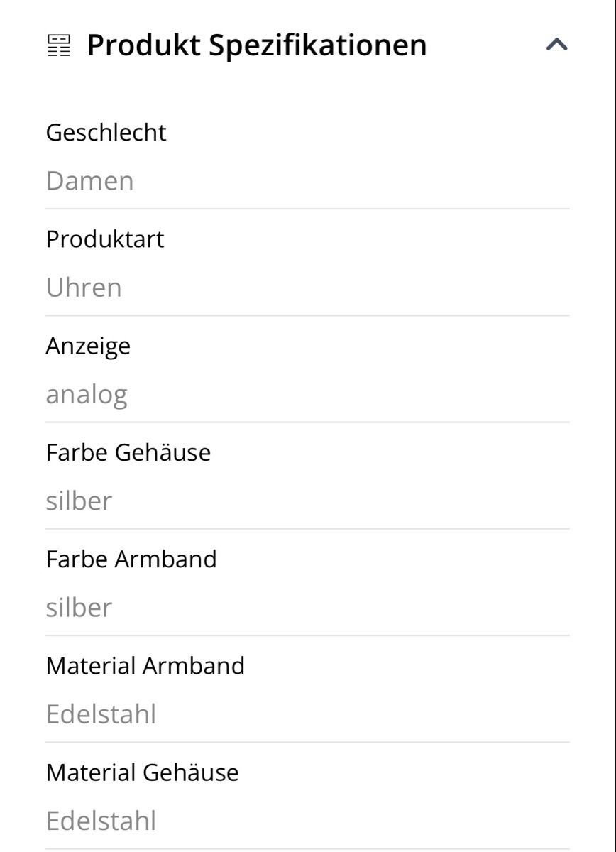Click the Damen value
Viewport: 616px width, 852px height.
89,181
